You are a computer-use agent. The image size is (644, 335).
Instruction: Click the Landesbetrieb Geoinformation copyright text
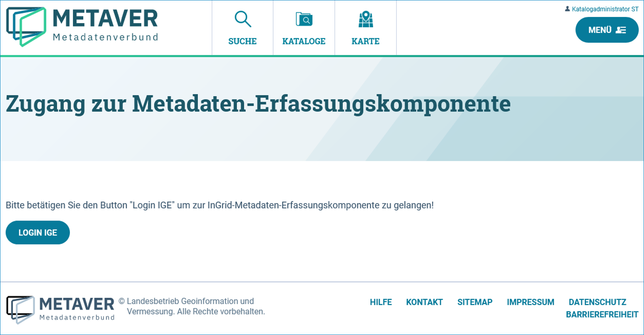pyautogui.click(x=192, y=307)
